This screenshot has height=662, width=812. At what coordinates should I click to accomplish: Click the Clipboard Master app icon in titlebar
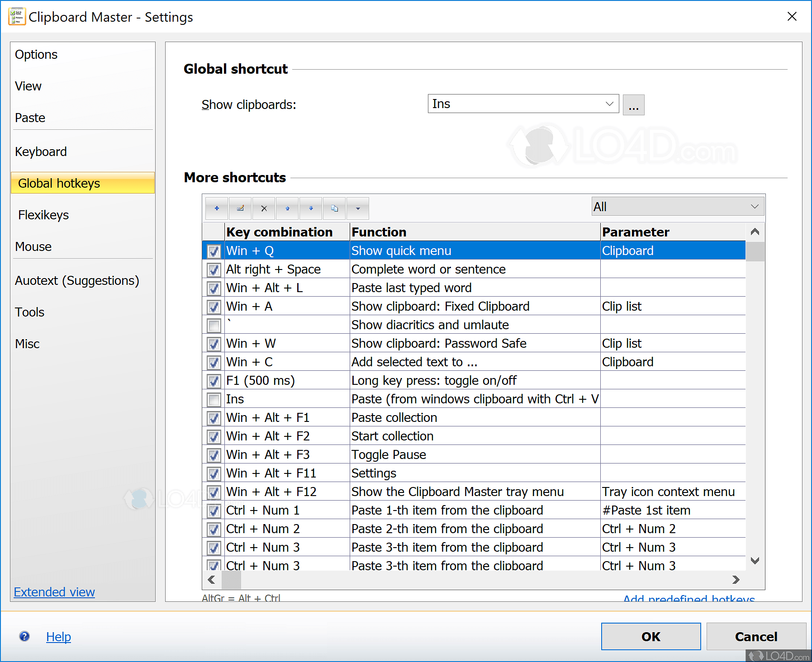[16, 16]
